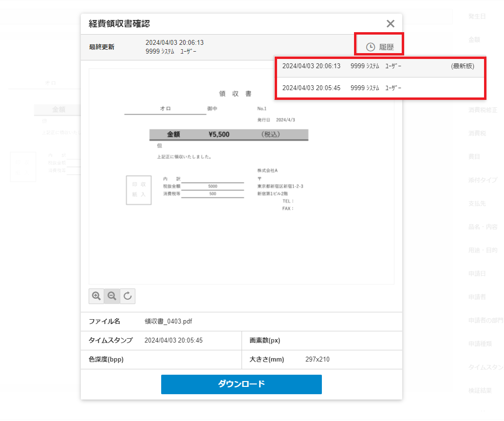Click the ダウンロード download button
This screenshot has width=504, height=421.
(241, 384)
